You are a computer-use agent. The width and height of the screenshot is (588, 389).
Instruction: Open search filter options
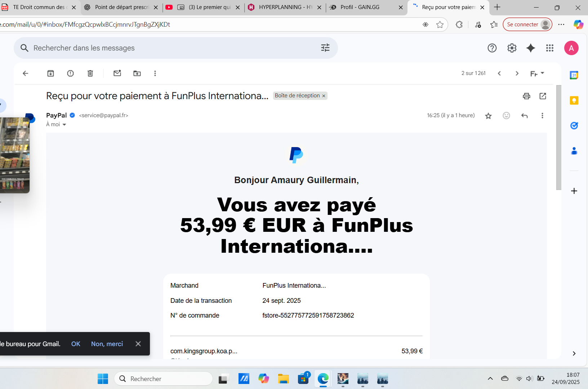(x=325, y=48)
